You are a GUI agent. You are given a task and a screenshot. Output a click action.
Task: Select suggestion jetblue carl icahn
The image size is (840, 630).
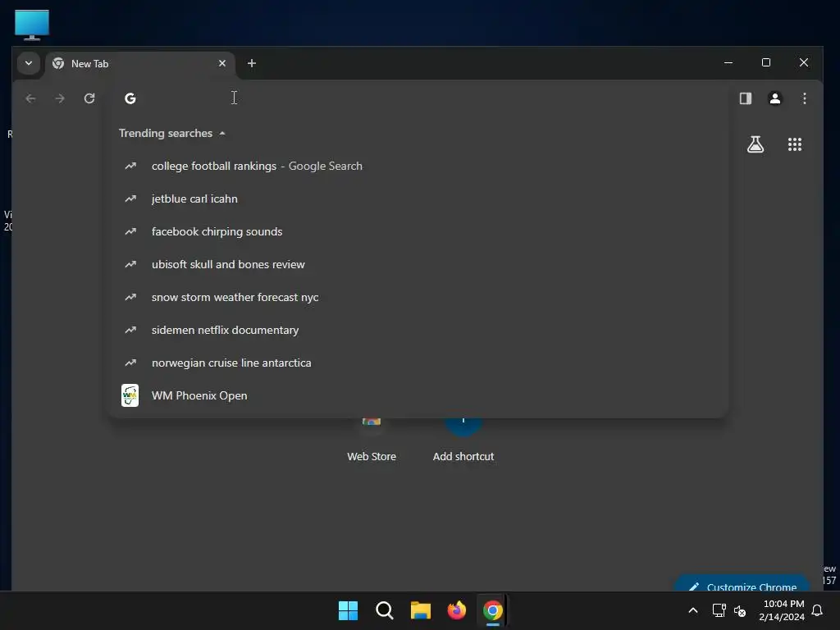(418, 199)
